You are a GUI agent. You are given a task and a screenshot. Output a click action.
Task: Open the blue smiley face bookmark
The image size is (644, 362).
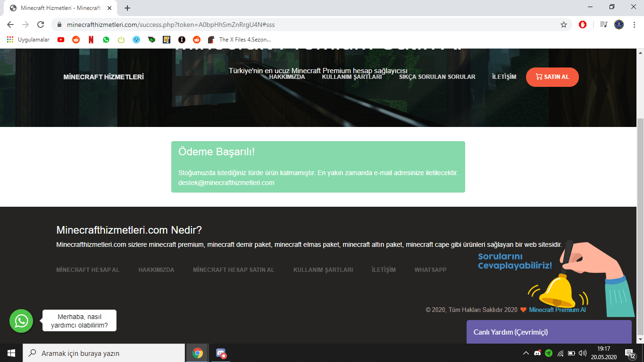tap(136, 40)
